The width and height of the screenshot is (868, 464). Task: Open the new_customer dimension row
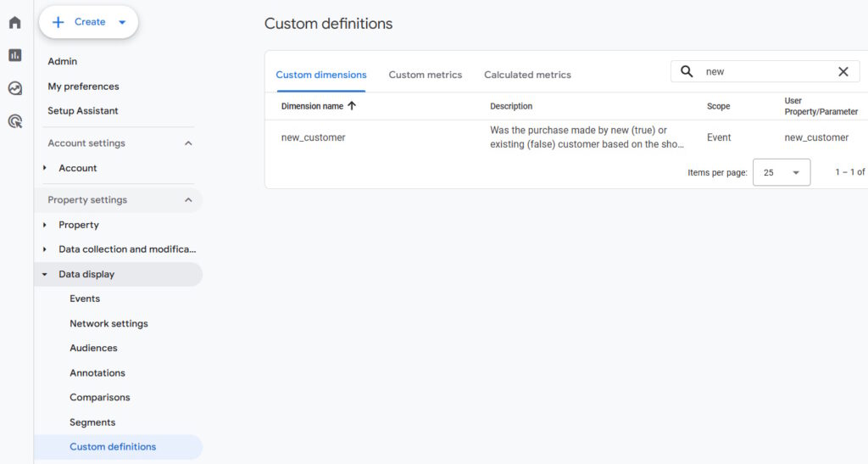(314, 137)
